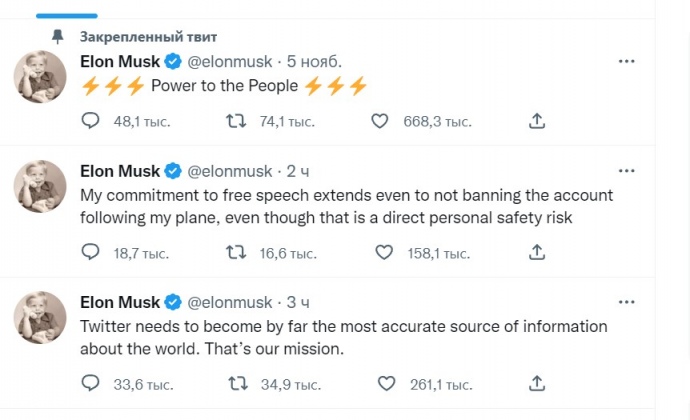Open more options on the plane tweet
Screen dimensions: 690x420
click(627, 171)
